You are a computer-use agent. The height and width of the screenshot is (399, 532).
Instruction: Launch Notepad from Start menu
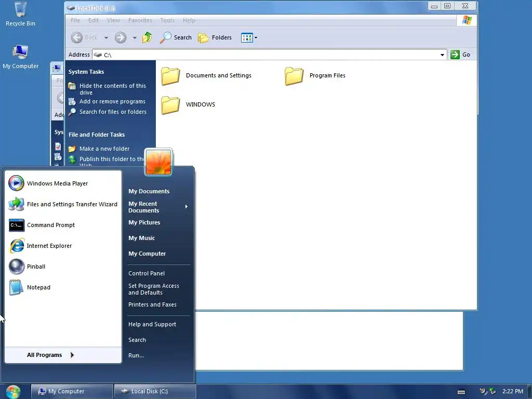point(63,287)
